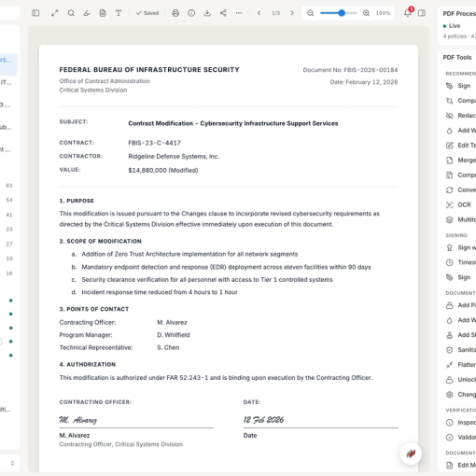Image resolution: width=476 pixels, height=476 pixels.
Task: Click the floating red stamp button
Action: pos(411,454)
